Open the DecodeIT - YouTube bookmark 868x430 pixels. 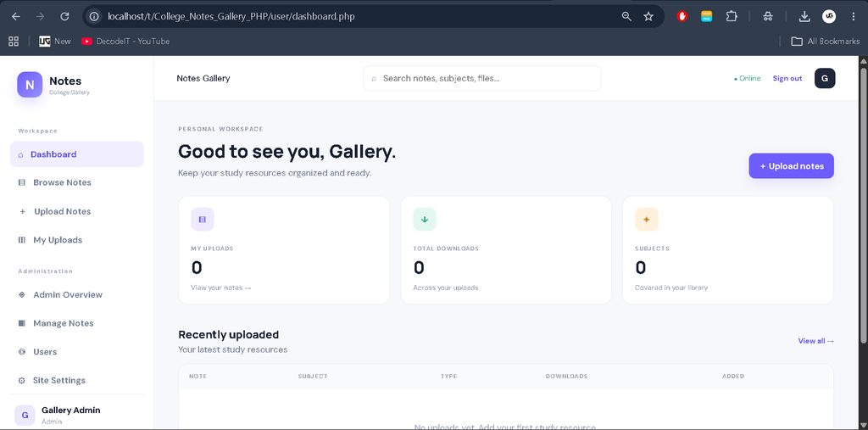click(125, 41)
